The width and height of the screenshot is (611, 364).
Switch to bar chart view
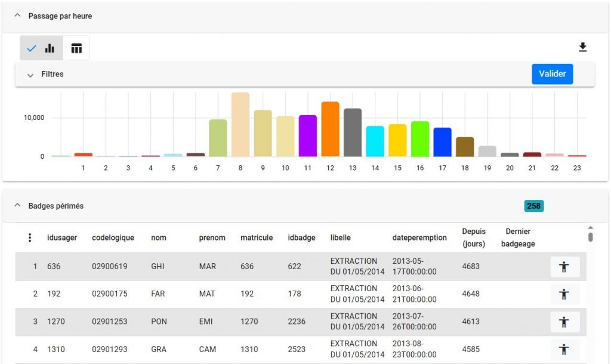[42, 48]
